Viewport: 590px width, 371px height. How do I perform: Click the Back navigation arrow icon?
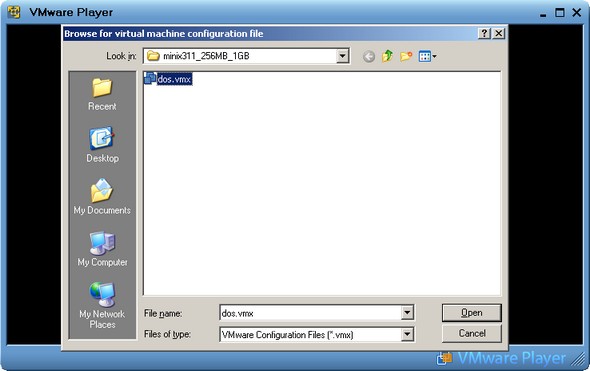point(369,56)
